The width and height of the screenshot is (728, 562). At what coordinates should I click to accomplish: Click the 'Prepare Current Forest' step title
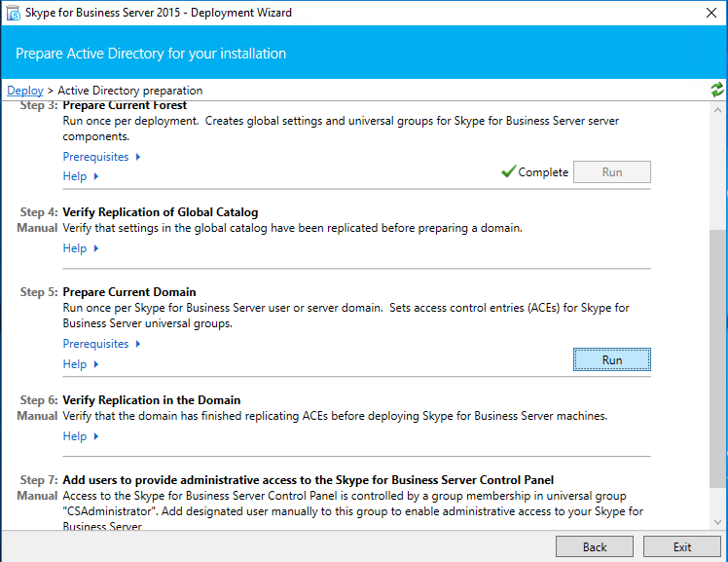[x=125, y=105]
